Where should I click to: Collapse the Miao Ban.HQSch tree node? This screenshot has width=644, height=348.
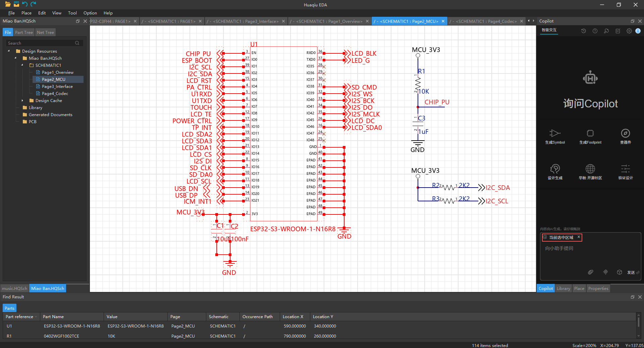[x=15, y=58]
